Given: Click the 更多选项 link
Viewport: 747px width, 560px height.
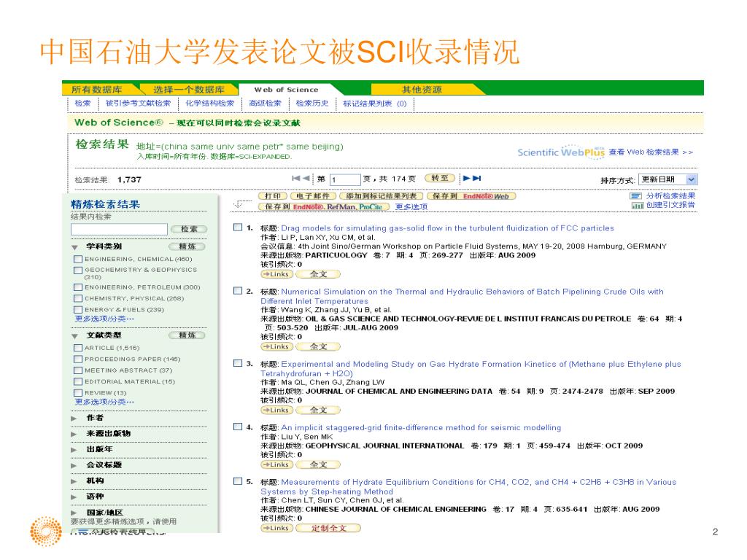Looking at the screenshot, I should coord(411,206).
